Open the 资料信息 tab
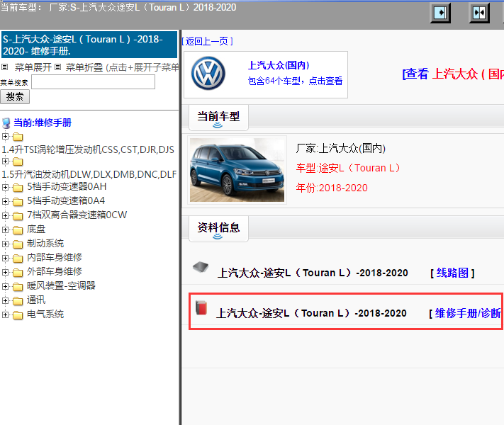This screenshot has height=425, width=504. pos(218,228)
